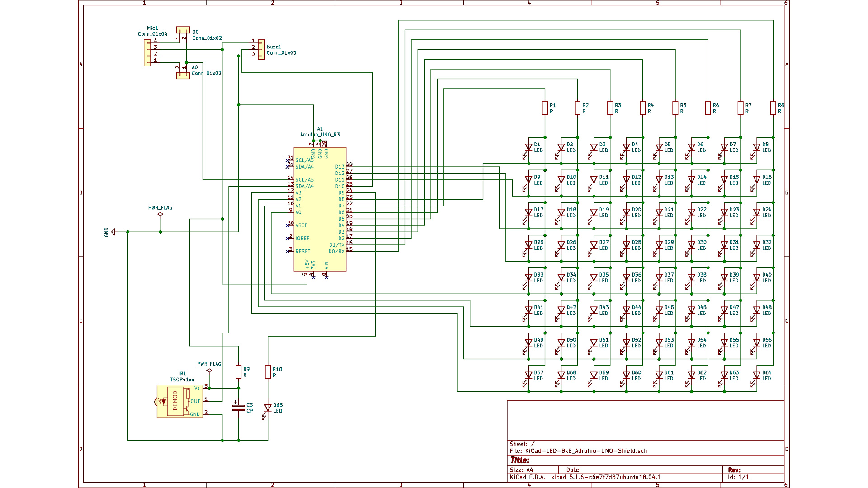Click the Title field in title block
The image size is (868, 488).
pos(520,460)
